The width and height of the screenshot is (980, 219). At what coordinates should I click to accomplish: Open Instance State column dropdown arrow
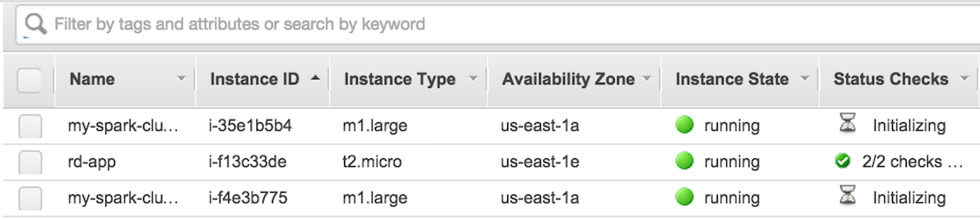tap(804, 79)
